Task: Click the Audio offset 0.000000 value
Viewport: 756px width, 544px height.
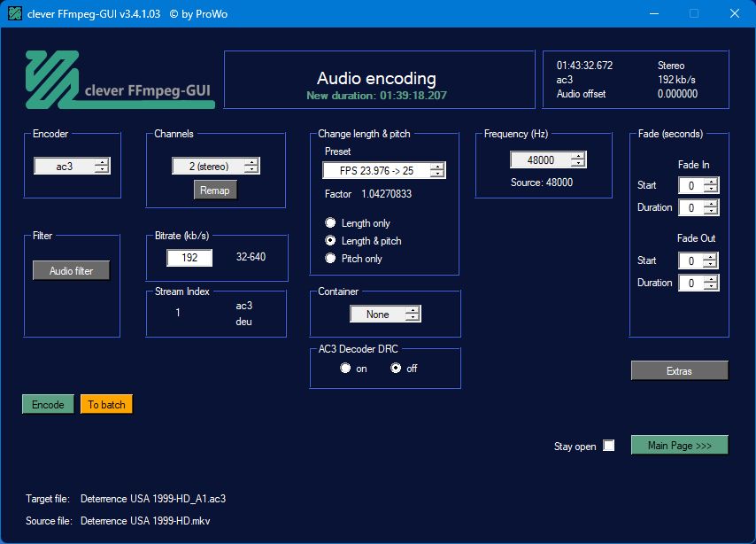Action: 677,94
